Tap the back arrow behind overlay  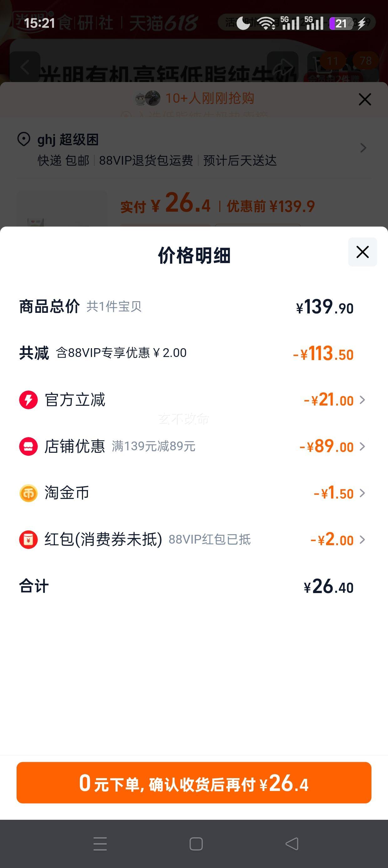25,67
